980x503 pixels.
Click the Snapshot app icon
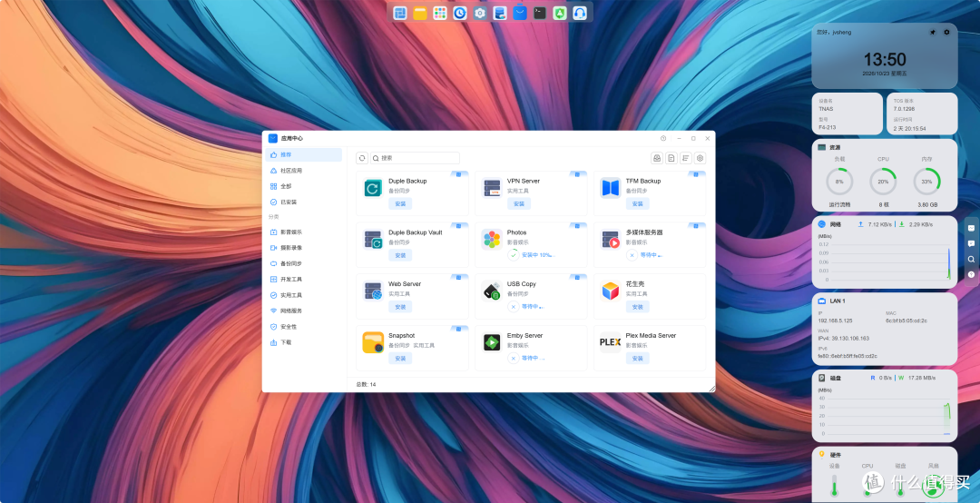373,342
